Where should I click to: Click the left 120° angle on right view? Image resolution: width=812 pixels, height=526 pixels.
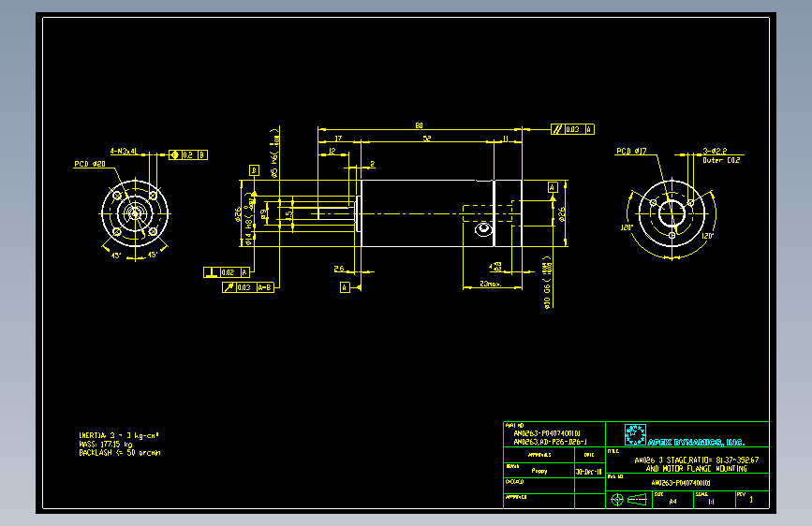tap(627, 227)
